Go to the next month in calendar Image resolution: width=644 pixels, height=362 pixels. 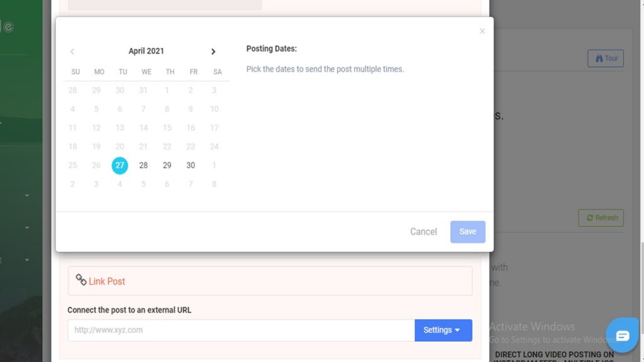pos(213,52)
